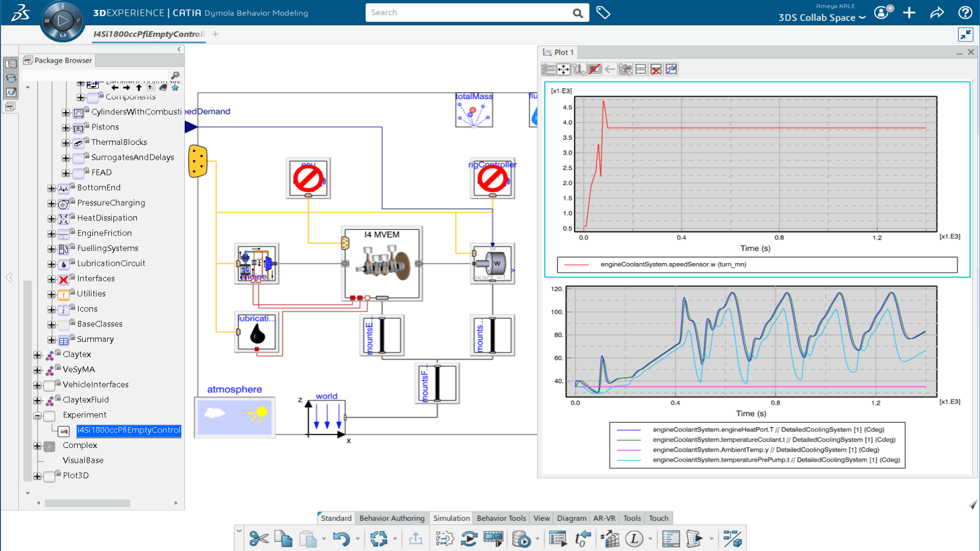The height and width of the screenshot is (551, 980).
Task: Click the s-grid linearize icon
Action: pyautogui.click(x=609, y=538)
